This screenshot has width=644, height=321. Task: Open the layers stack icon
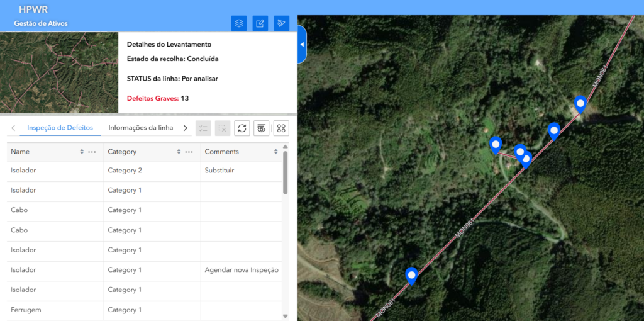tap(238, 23)
